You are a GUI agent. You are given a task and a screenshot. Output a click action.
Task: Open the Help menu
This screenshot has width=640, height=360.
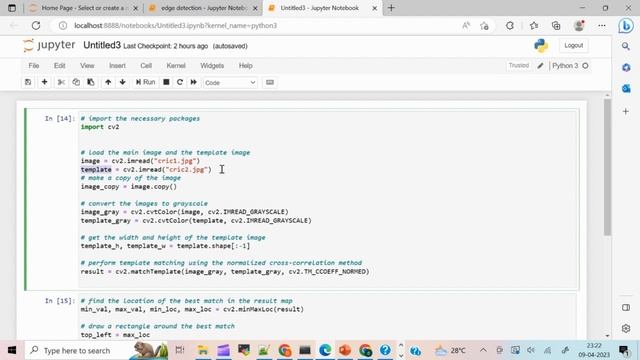(x=245, y=66)
